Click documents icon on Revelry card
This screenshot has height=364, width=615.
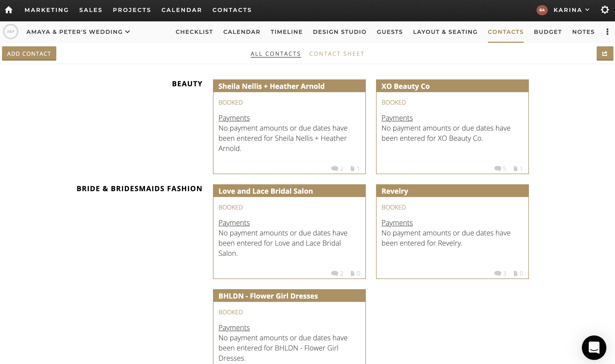click(516, 273)
